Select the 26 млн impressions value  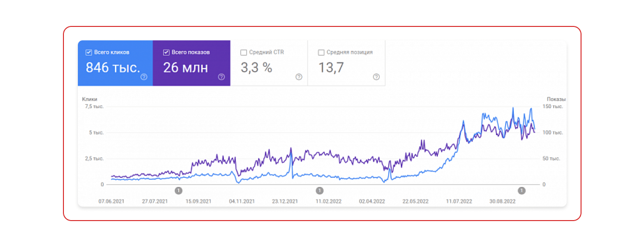coord(186,68)
